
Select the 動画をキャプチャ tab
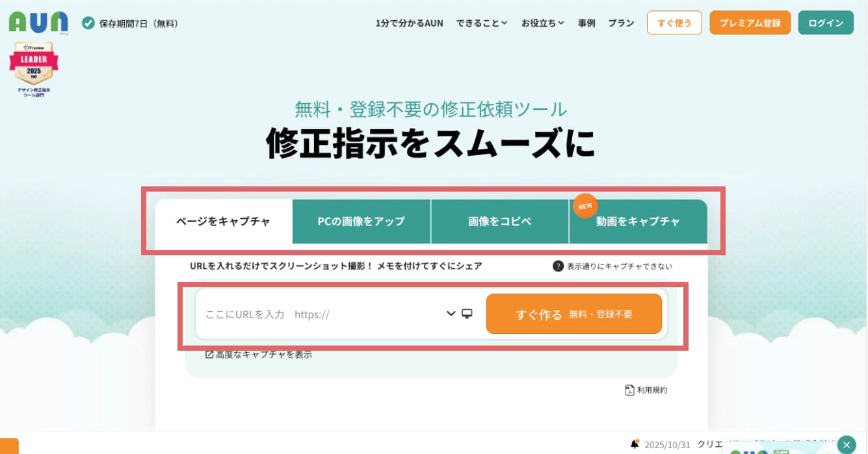click(x=638, y=221)
